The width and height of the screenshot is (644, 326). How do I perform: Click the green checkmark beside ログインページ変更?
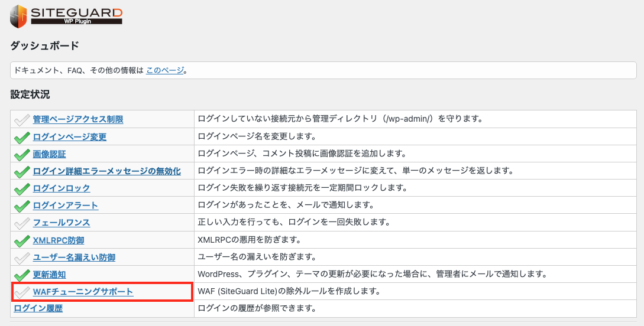[x=22, y=137]
